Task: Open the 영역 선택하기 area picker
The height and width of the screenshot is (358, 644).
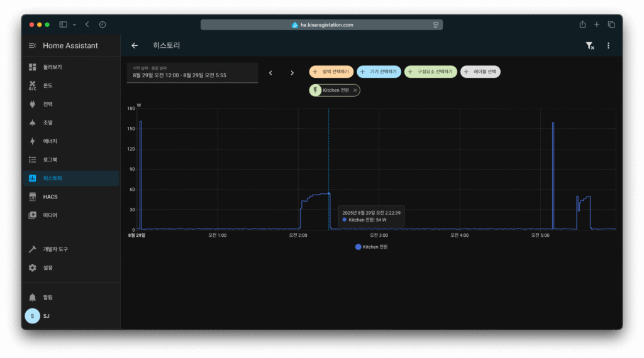Action: click(x=331, y=72)
